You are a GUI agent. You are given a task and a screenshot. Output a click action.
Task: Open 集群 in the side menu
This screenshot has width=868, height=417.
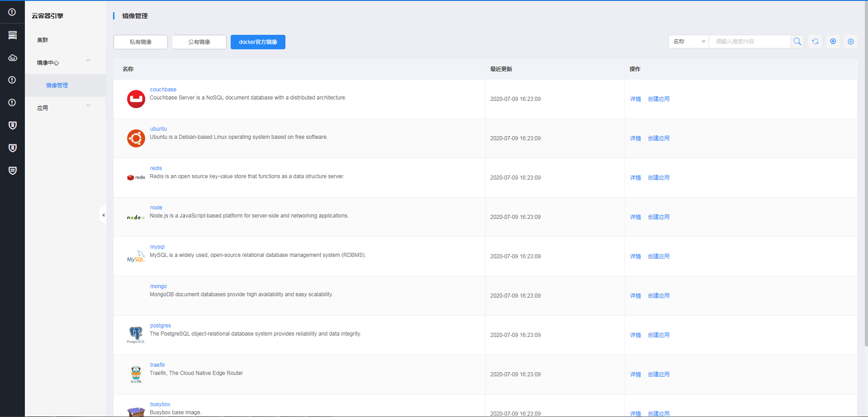tap(43, 40)
